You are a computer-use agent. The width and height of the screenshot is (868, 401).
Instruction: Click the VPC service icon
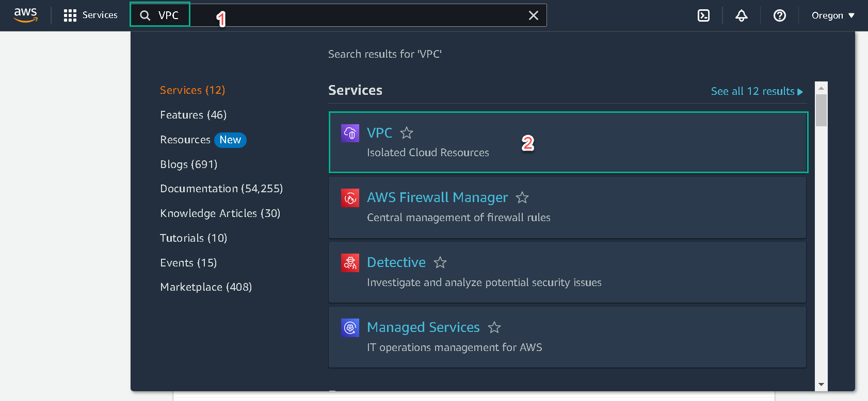click(350, 133)
